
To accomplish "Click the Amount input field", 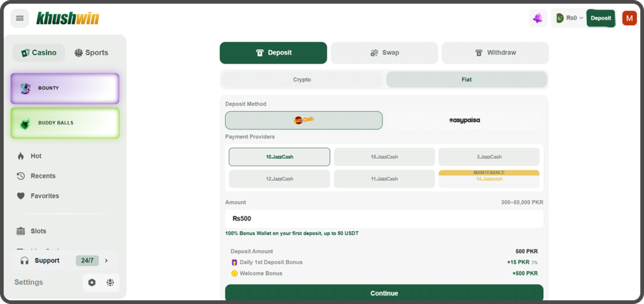I will click(x=384, y=219).
